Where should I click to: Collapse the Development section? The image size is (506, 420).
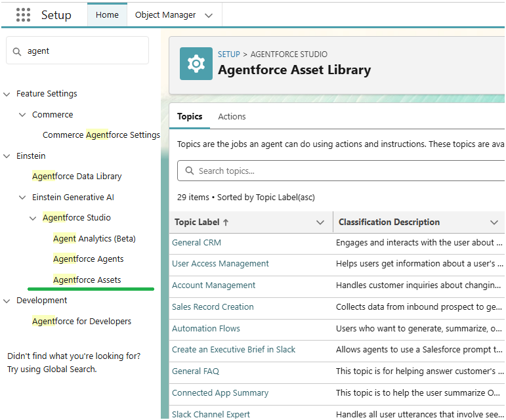click(7, 301)
